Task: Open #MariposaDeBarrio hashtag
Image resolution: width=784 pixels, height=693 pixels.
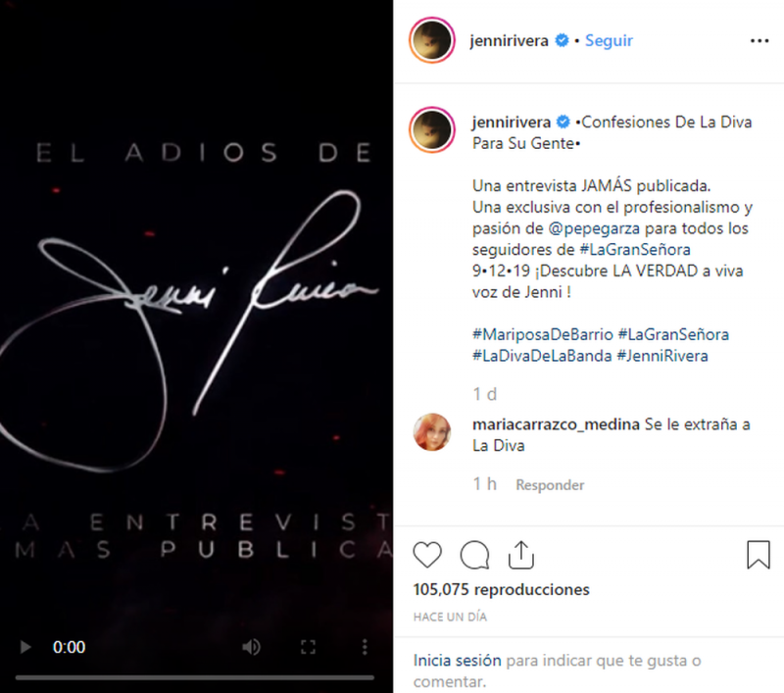Action: click(543, 334)
